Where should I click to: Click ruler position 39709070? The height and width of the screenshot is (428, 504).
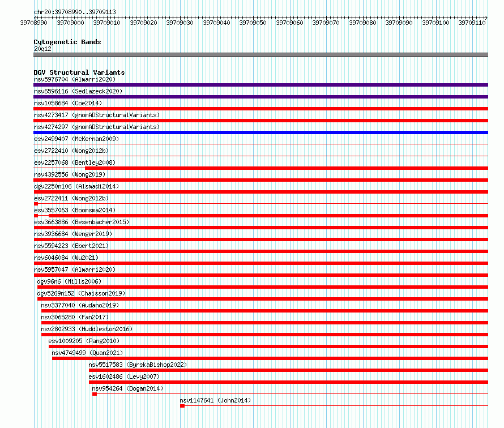[326, 23]
